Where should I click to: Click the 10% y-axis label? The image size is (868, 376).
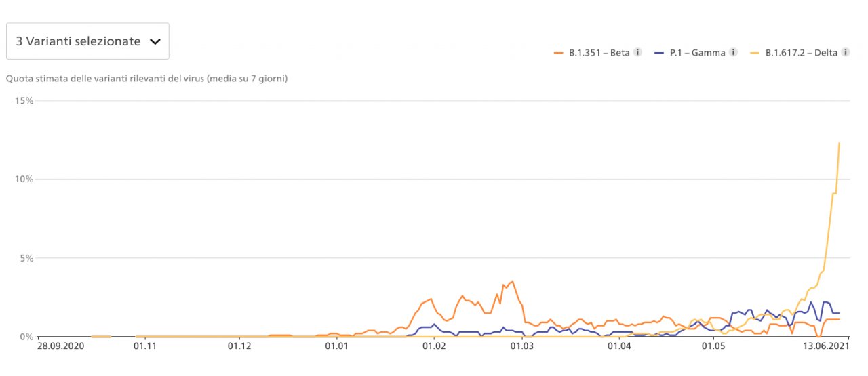pos(24,179)
